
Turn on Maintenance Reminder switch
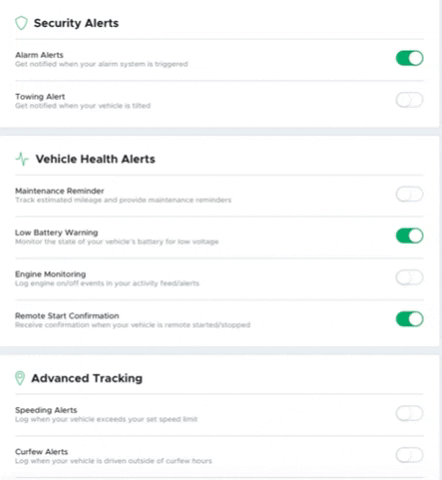[410, 194]
